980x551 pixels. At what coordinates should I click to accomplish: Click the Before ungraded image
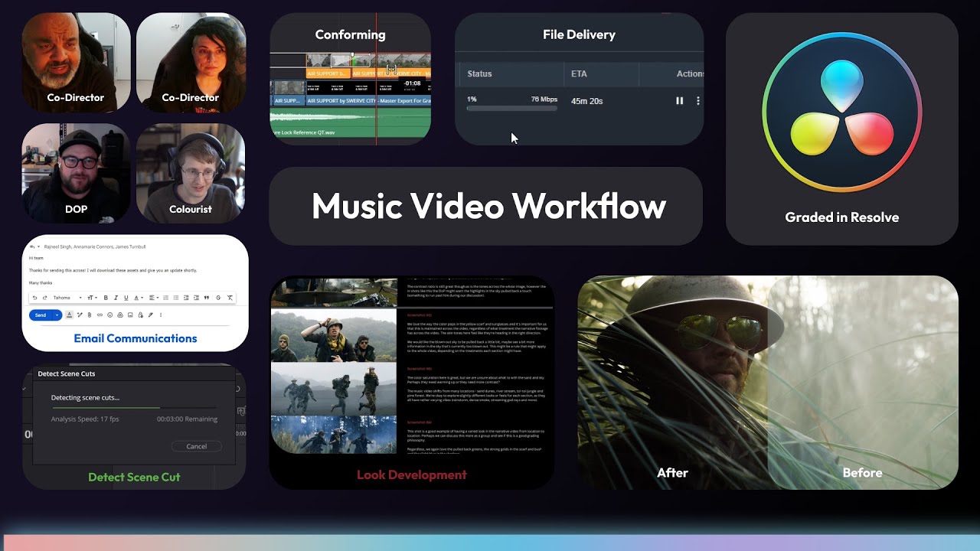pyautogui.click(x=863, y=383)
